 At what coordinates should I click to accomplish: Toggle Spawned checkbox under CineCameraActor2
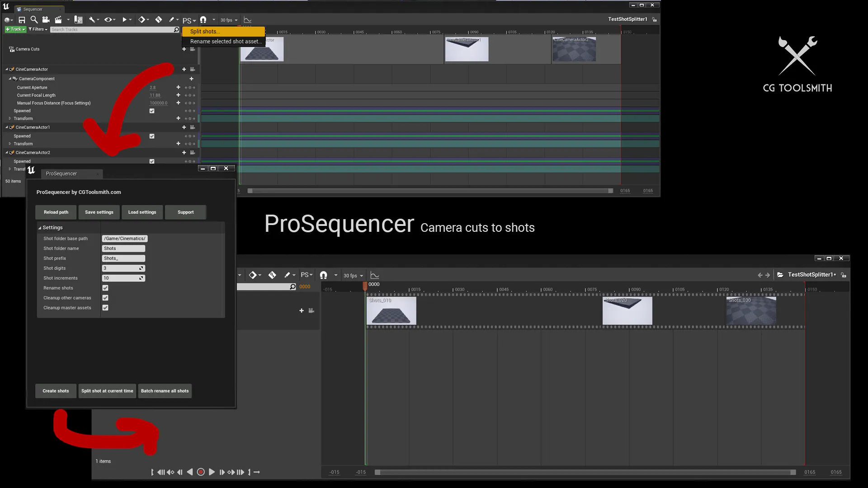pyautogui.click(x=152, y=161)
